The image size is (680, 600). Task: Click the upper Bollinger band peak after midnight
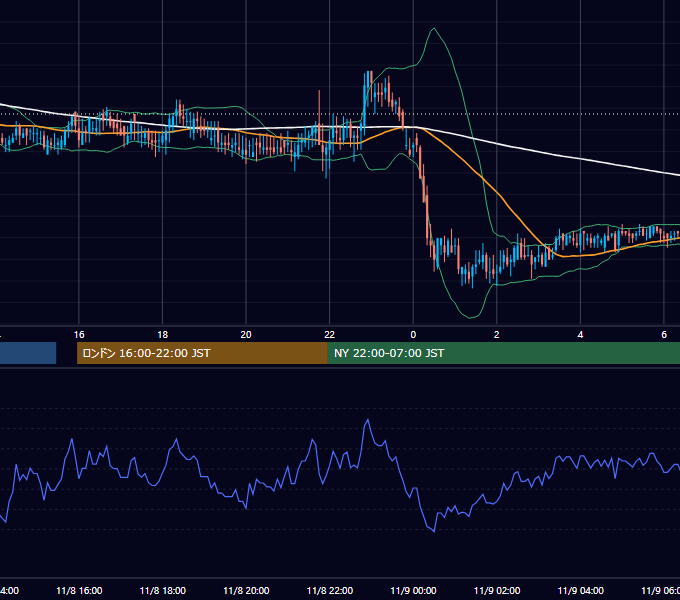tap(434, 29)
